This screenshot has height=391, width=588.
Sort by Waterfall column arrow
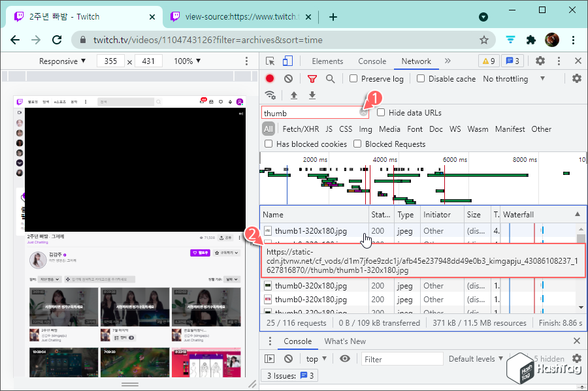[578, 214]
